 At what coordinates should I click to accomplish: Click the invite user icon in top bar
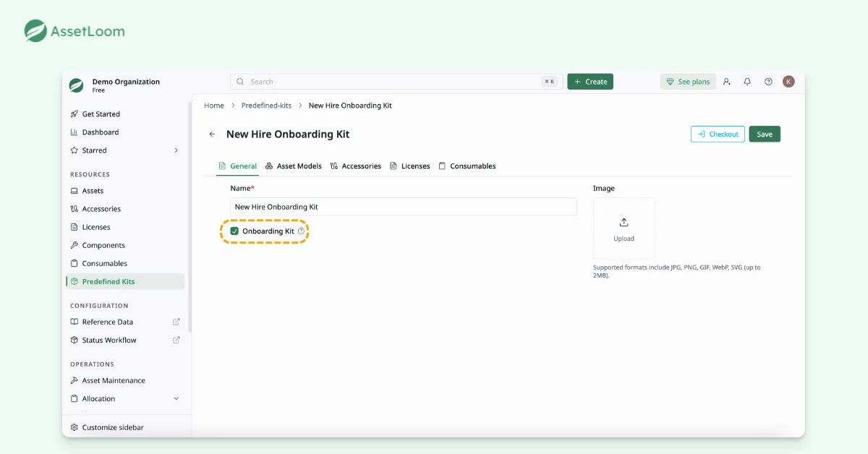tap(727, 82)
